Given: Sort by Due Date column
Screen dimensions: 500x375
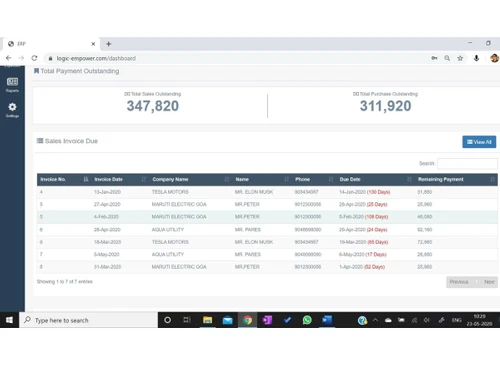Looking at the screenshot, I should coord(375,179).
